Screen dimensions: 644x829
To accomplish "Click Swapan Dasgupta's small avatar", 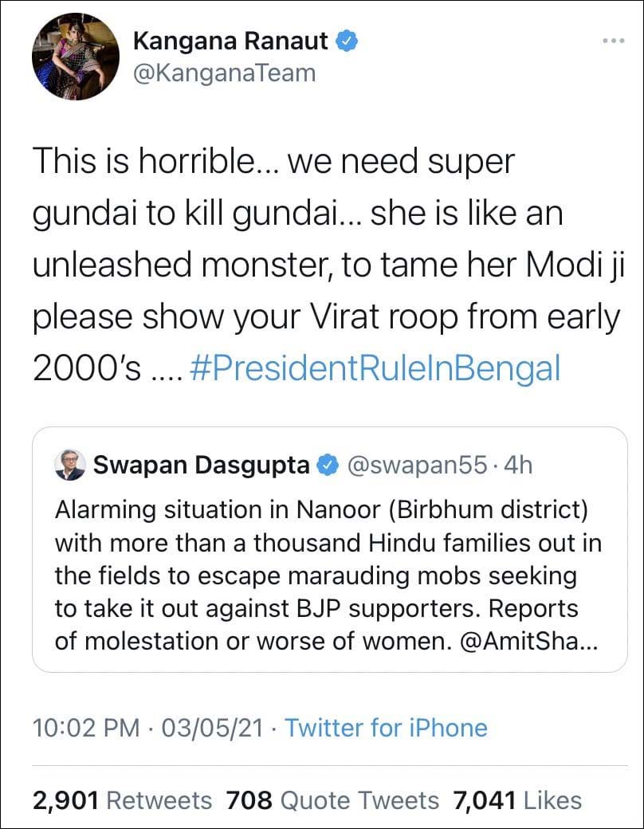I will 70,466.
